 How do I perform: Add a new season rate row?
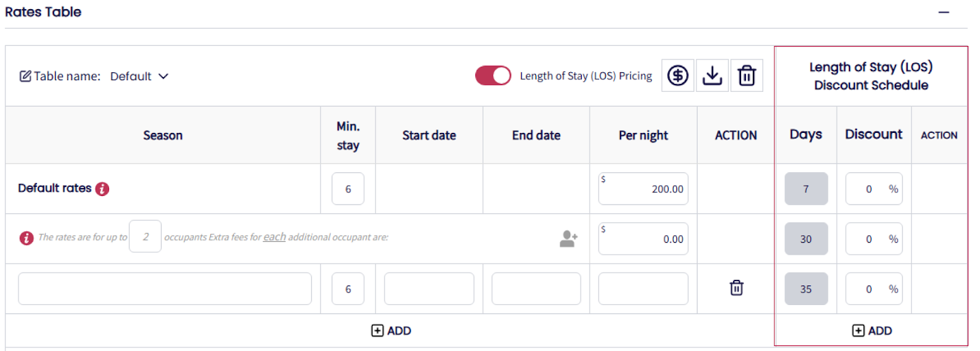pos(391,331)
